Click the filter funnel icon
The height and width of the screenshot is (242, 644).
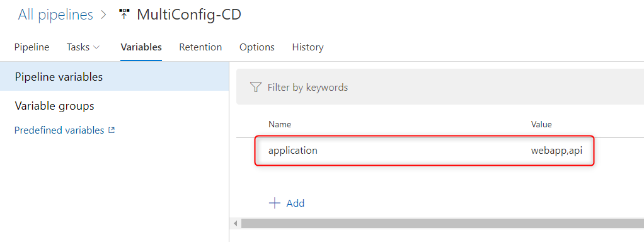pos(255,87)
